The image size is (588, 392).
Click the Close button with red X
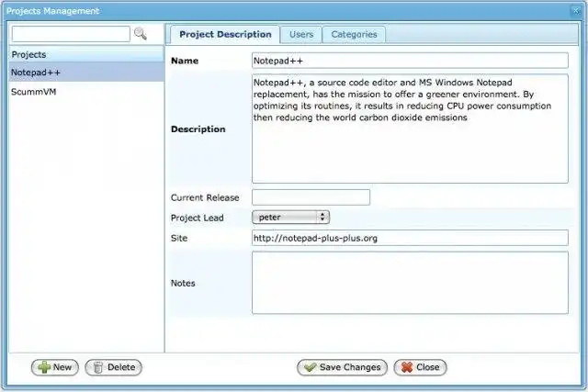click(x=420, y=367)
